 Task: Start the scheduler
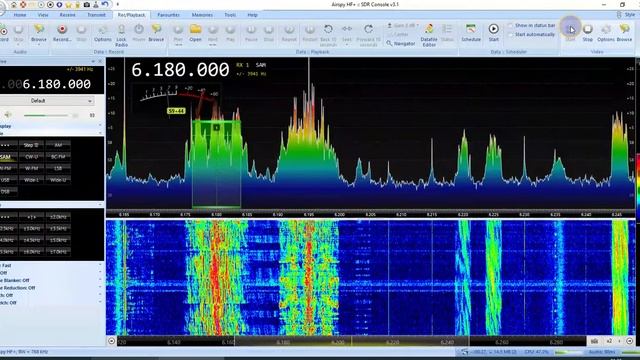[x=493, y=33]
